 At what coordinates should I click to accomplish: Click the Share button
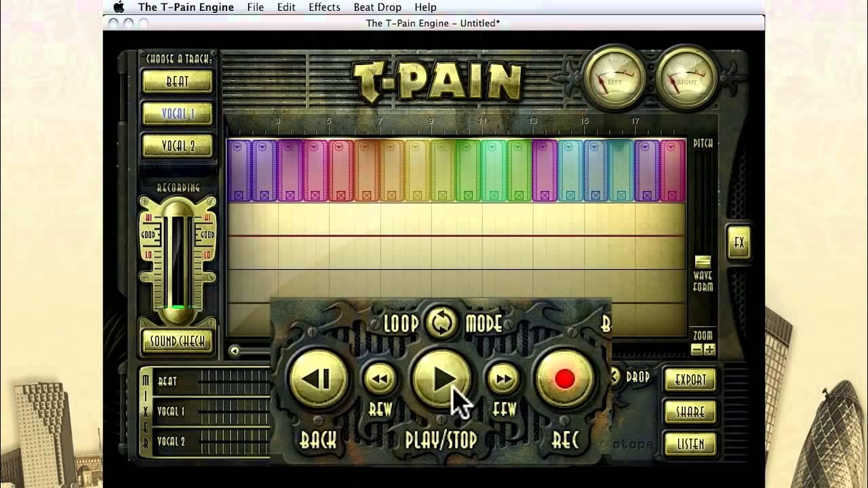click(x=690, y=412)
